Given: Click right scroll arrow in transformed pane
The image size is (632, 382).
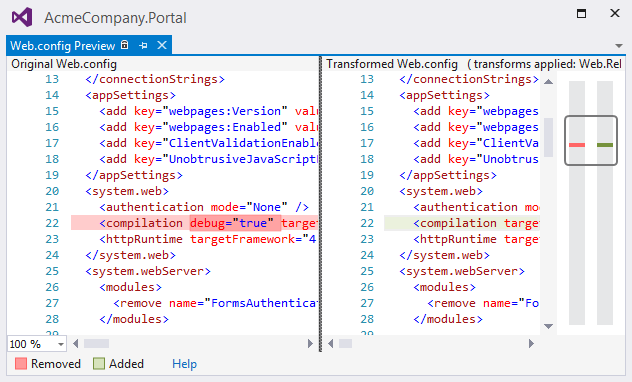Looking at the screenshot, I should pos(531,344).
